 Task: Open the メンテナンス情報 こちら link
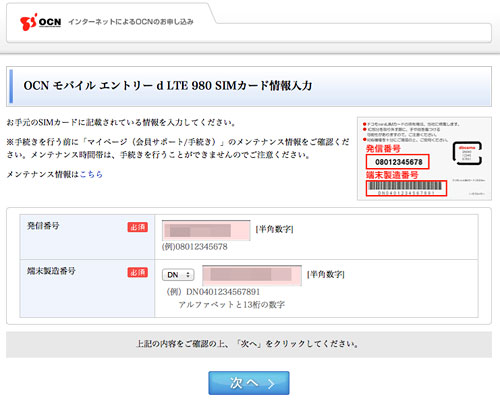(91, 174)
